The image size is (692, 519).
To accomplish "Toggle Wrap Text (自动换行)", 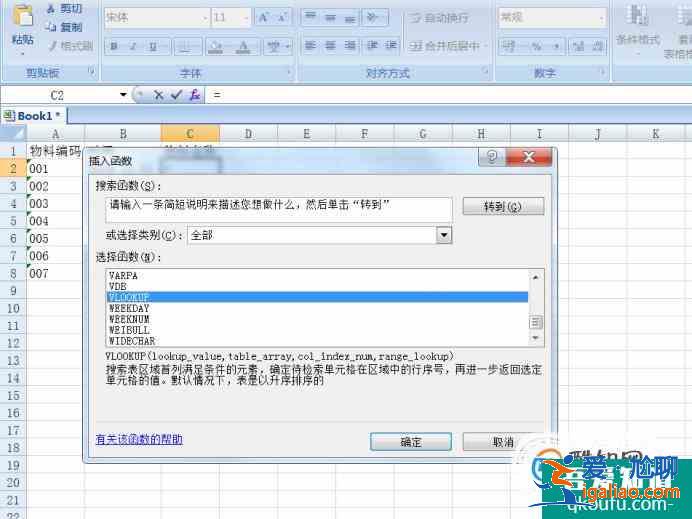I will click(439, 18).
